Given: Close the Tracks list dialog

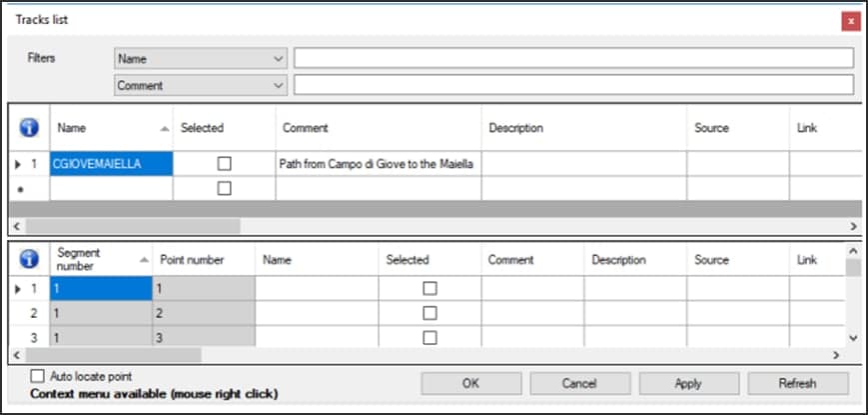Looking at the screenshot, I should tap(850, 20).
